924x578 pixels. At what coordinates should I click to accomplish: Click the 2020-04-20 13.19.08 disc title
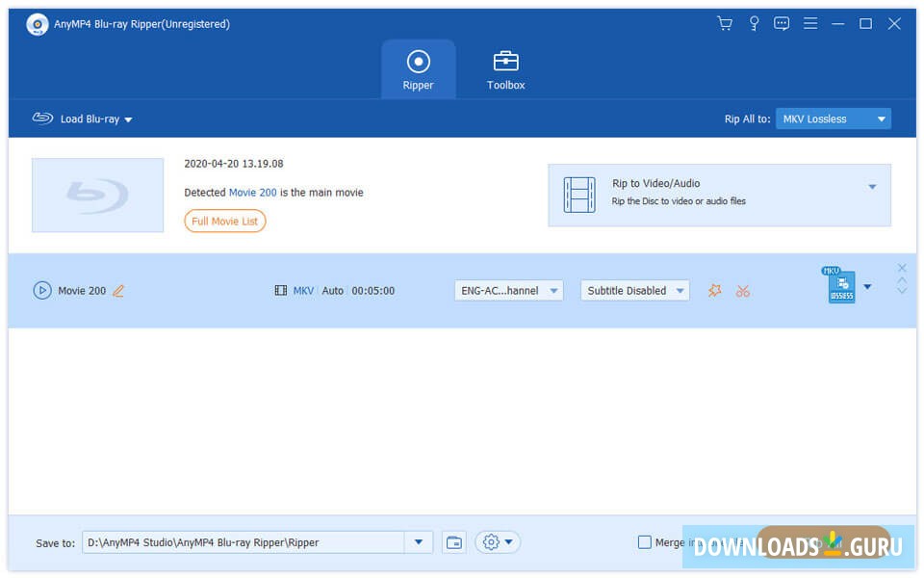pyautogui.click(x=233, y=164)
